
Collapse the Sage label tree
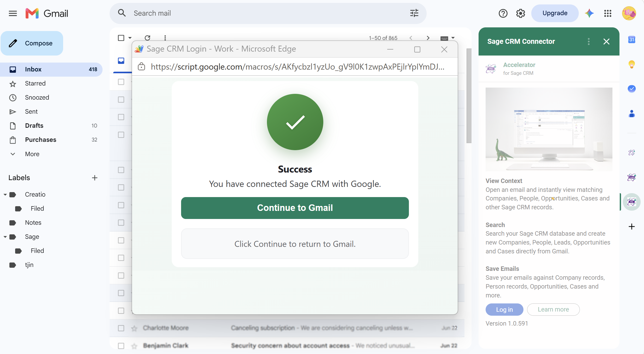tap(5, 237)
